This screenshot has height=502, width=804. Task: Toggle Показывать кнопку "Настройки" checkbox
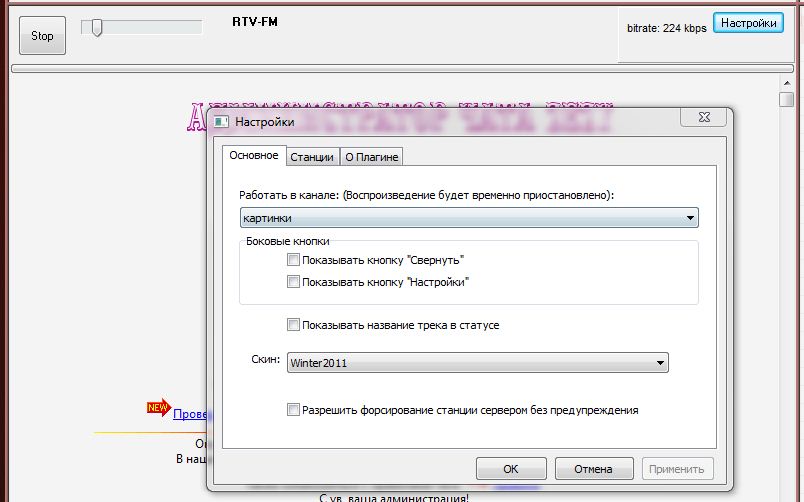click(293, 282)
